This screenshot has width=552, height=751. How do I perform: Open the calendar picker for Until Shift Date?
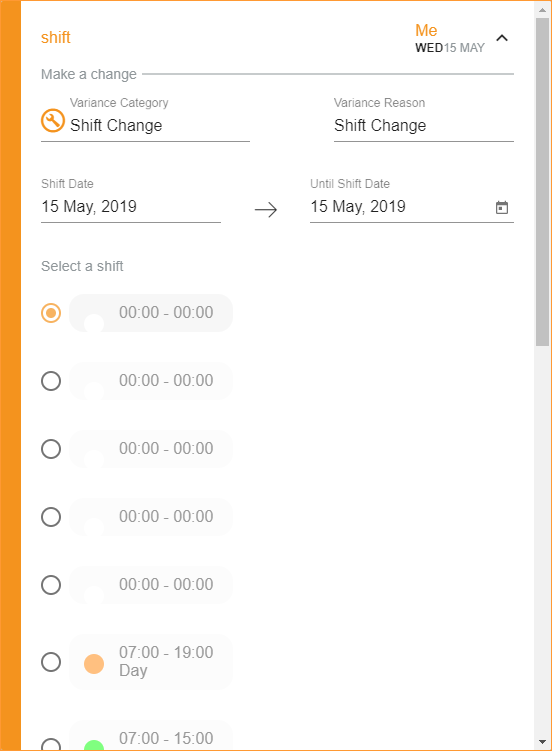click(501, 207)
